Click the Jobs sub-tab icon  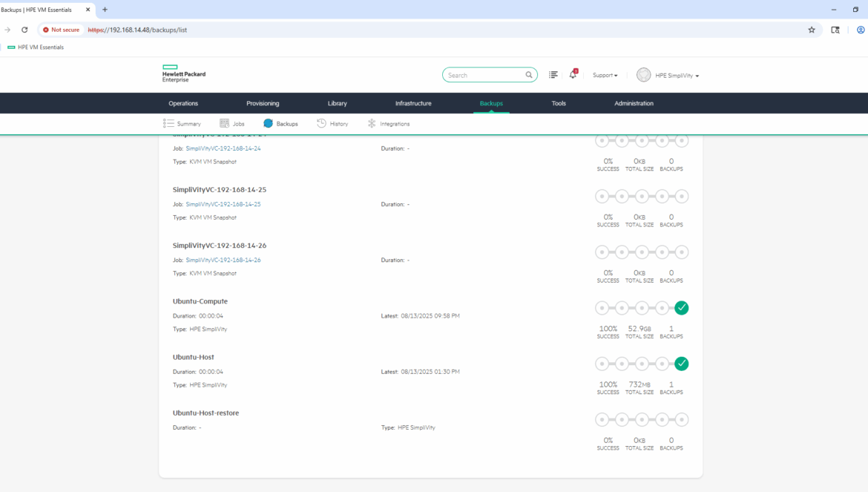coord(225,124)
